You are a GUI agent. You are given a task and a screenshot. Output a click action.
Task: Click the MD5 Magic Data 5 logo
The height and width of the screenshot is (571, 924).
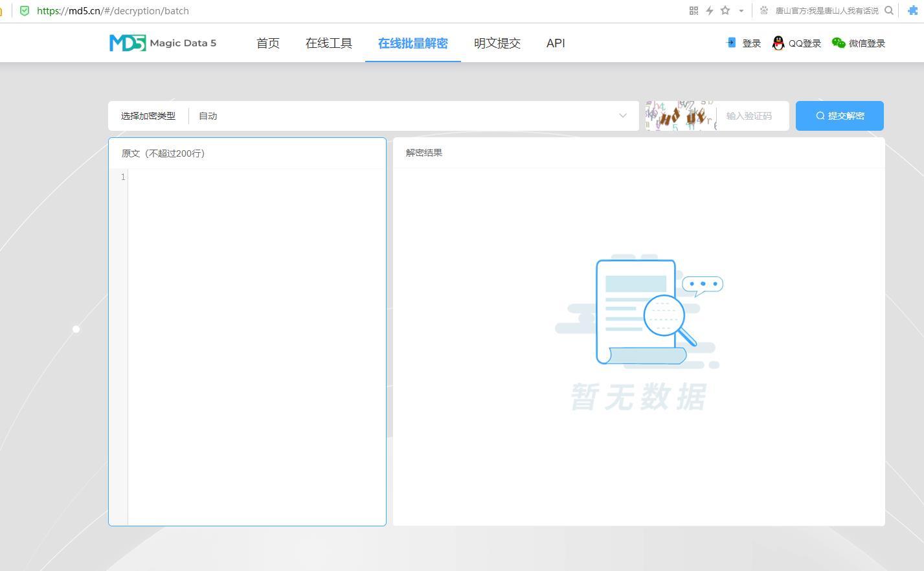[163, 43]
